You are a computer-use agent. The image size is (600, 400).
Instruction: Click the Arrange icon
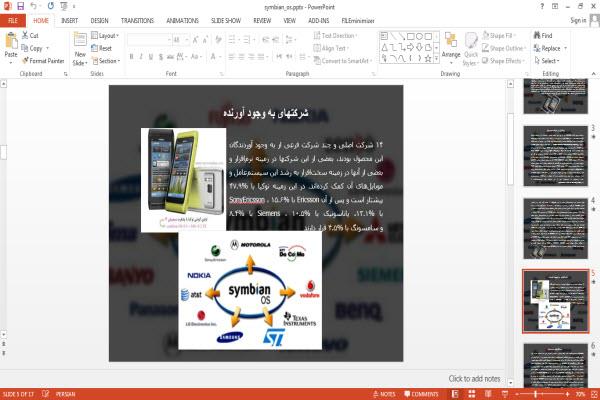pyautogui.click(x=451, y=41)
